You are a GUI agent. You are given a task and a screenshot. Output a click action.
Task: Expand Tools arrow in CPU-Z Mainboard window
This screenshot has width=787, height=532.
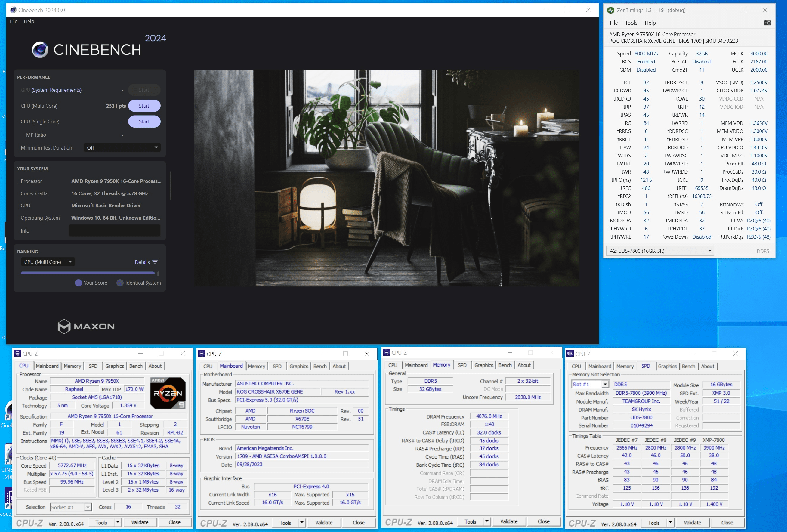pos(302,523)
